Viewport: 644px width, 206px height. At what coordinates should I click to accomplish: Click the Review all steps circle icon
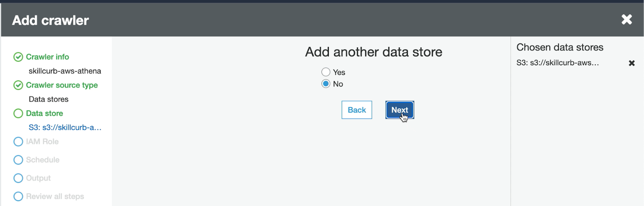tap(18, 196)
